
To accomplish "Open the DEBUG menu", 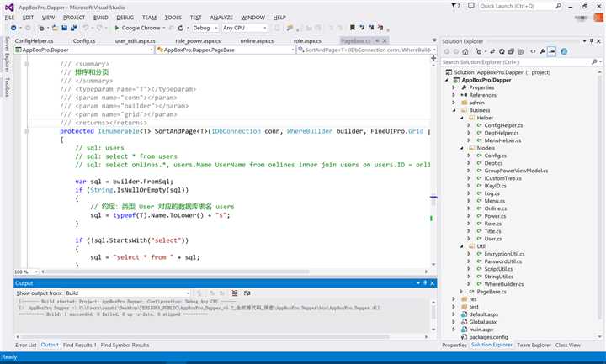I will (x=125, y=18).
